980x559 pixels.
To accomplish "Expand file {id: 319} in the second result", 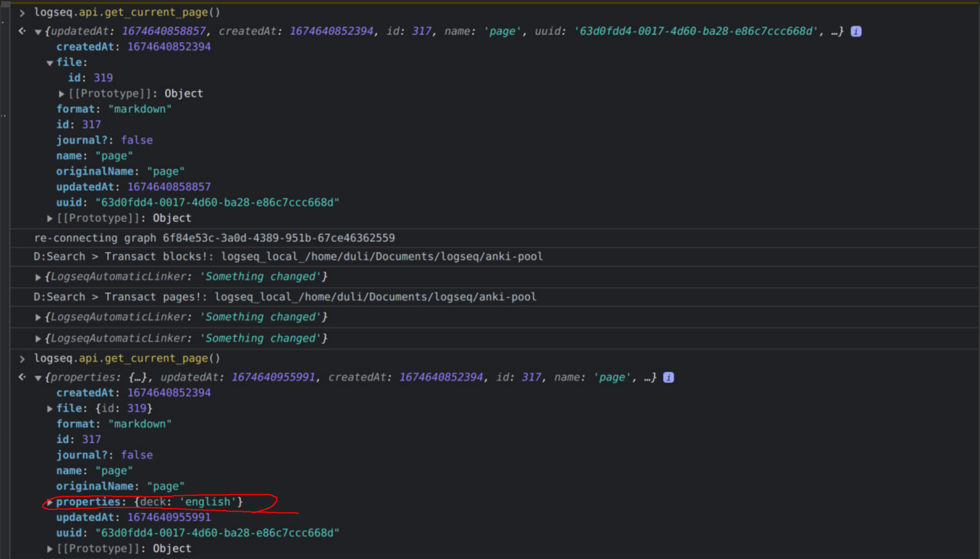I will coord(50,409).
